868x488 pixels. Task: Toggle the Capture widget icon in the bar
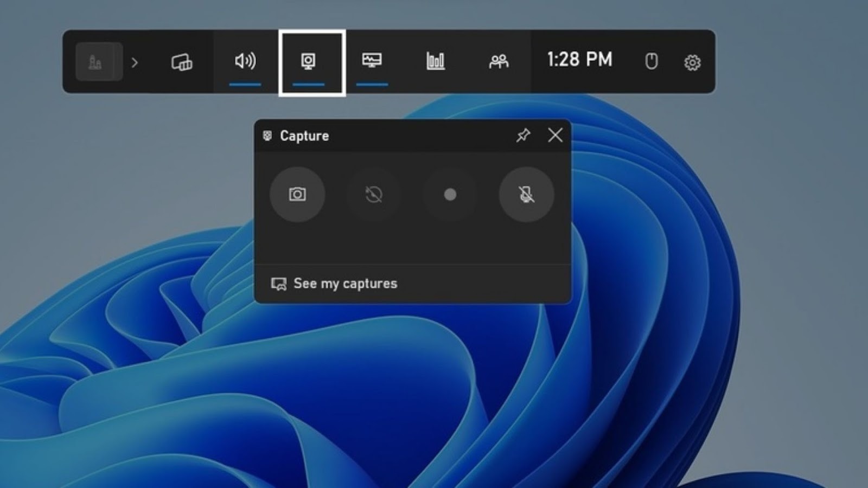[x=309, y=61]
